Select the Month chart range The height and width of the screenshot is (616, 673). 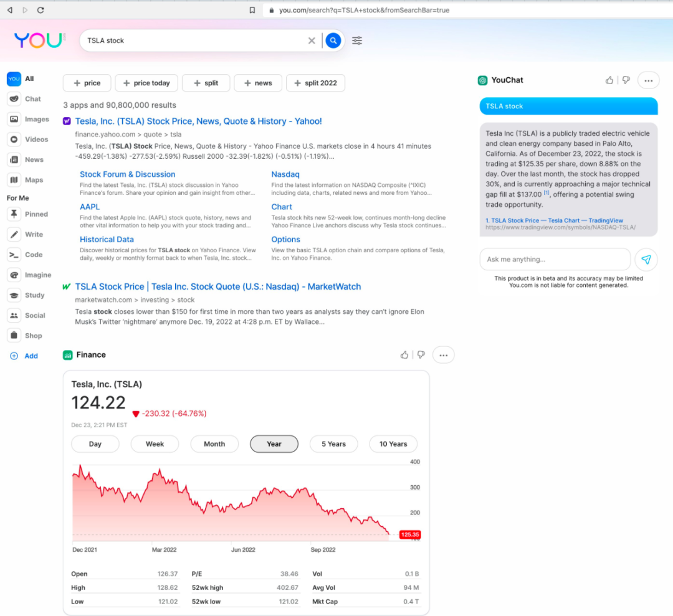coord(214,444)
